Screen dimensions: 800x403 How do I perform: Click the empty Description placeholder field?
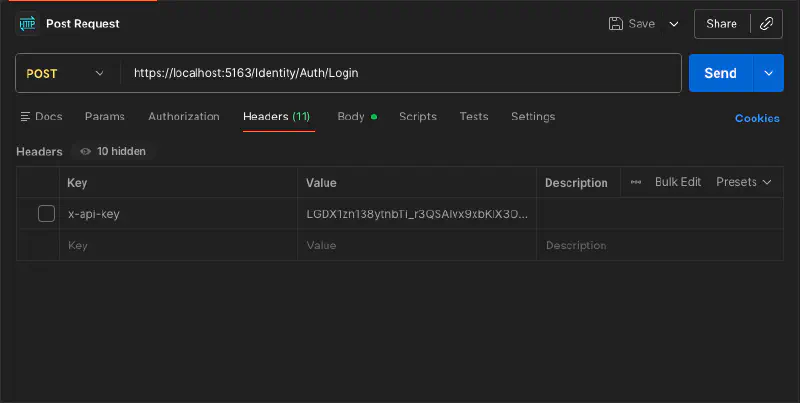(660, 245)
